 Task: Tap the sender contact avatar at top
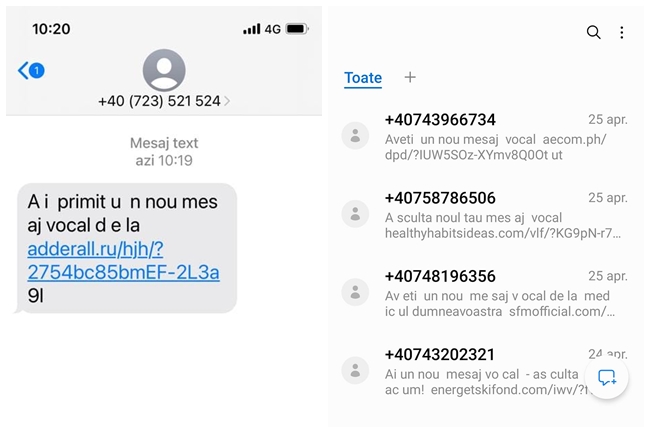[164, 69]
